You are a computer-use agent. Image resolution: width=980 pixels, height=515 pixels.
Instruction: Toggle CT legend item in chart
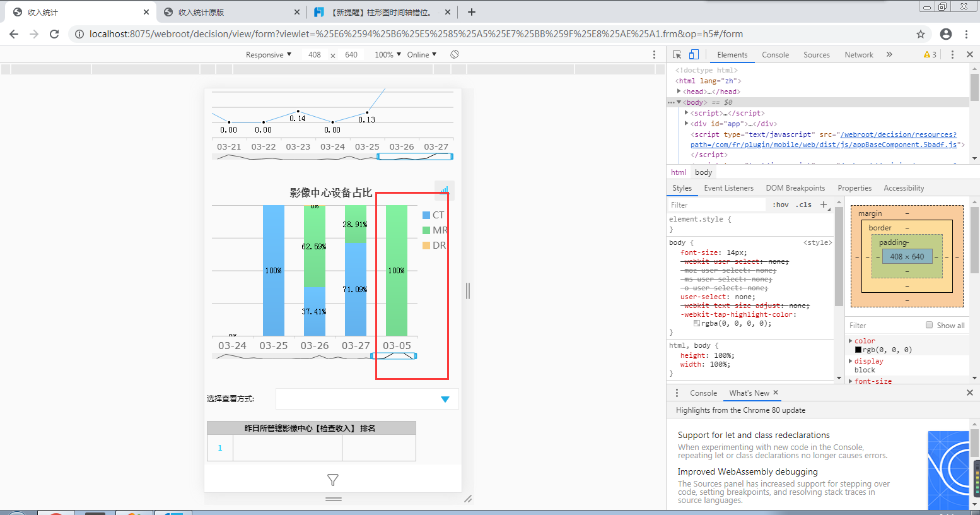433,215
